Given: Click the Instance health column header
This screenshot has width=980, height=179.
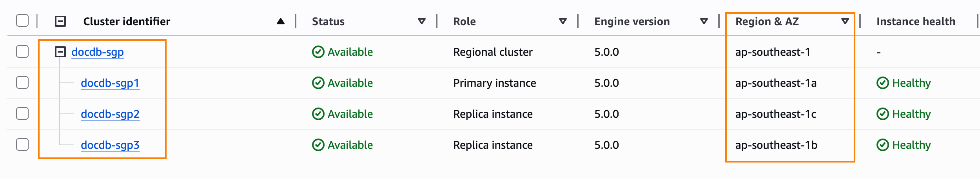Looking at the screenshot, I should [916, 21].
